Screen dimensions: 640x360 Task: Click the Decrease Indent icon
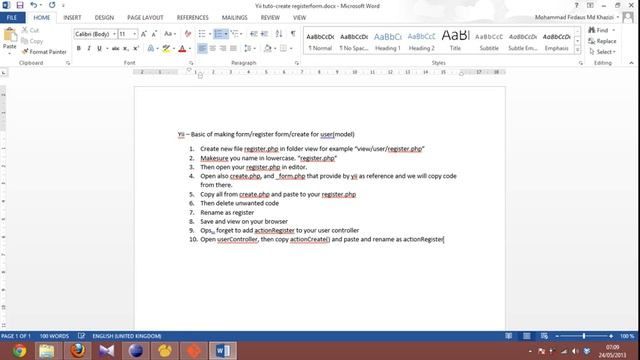(x=253, y=34)
